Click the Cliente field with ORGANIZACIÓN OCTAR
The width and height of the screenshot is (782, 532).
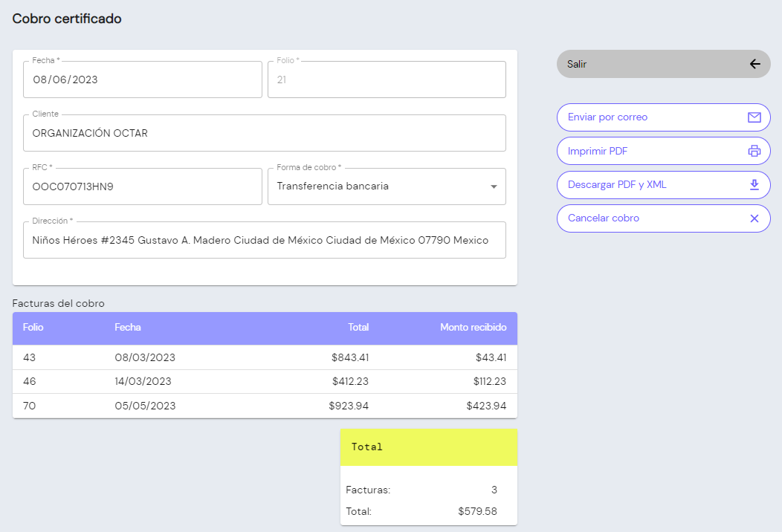(x=264, y=134)
